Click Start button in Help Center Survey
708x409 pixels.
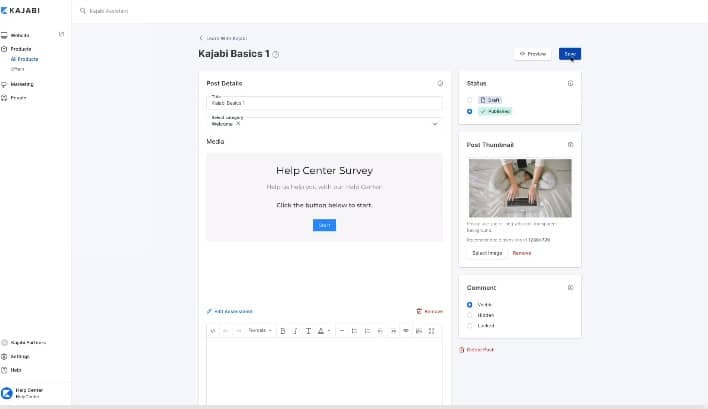pos(324,225)
